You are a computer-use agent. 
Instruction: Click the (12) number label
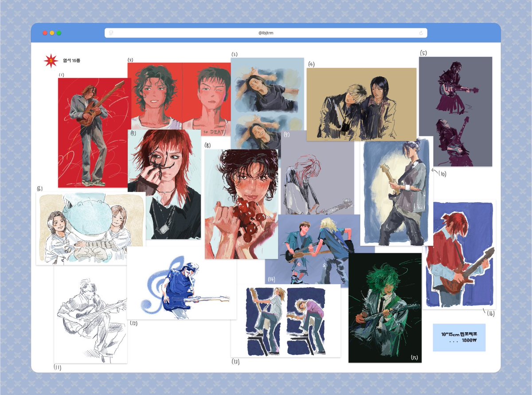(133, 323)
